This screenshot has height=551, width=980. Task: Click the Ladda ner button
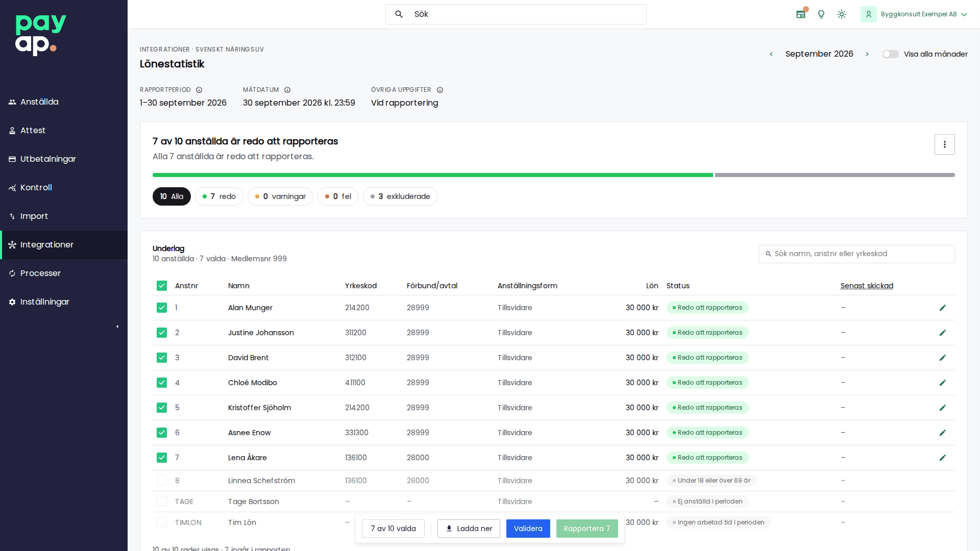click(x=469, y=529)
